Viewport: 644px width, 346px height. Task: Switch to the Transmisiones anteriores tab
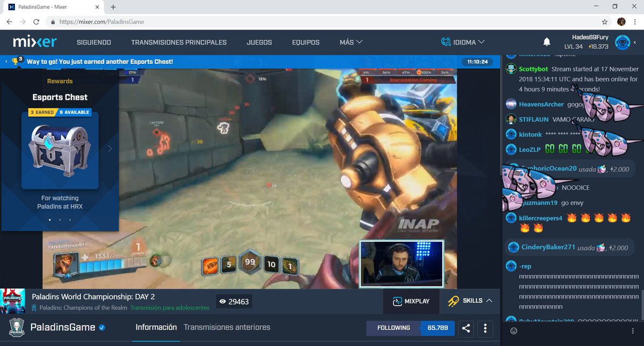(227, 327)
